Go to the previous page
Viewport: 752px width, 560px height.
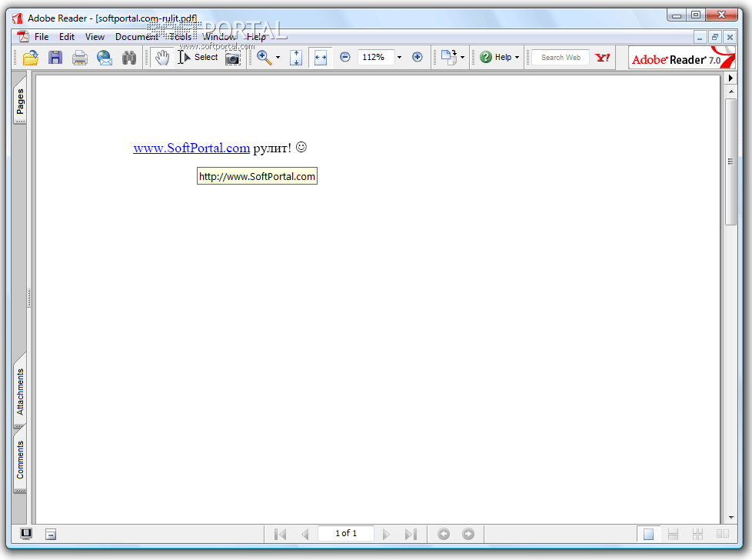tap(305, 534)
